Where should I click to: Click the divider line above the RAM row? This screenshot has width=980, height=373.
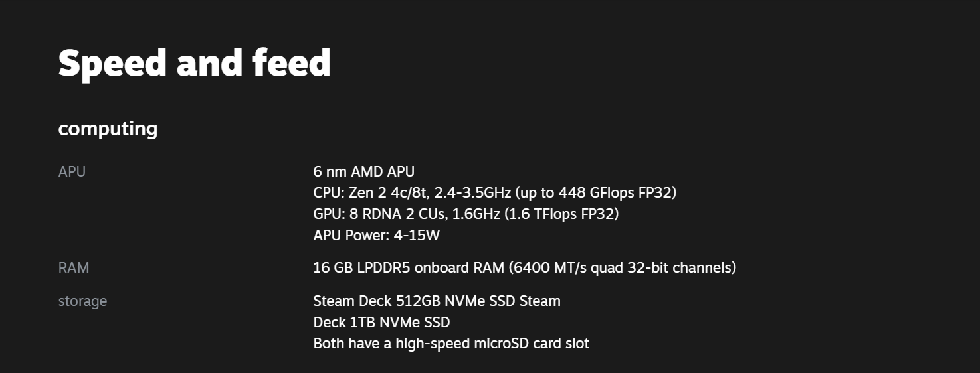519,252
